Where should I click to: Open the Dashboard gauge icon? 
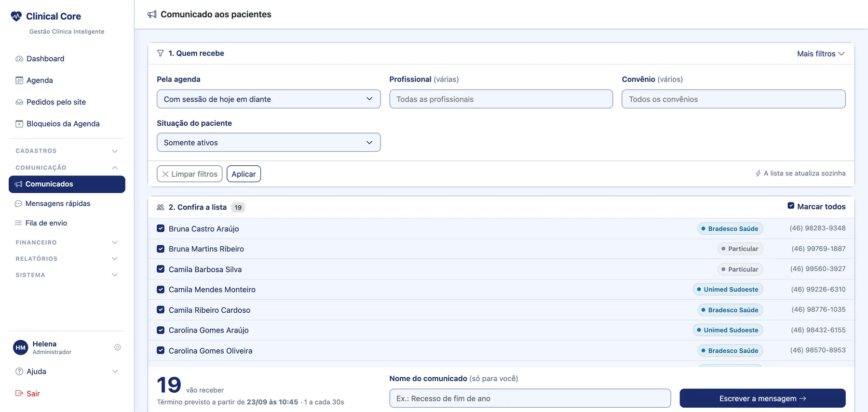(x=19, y=59)
